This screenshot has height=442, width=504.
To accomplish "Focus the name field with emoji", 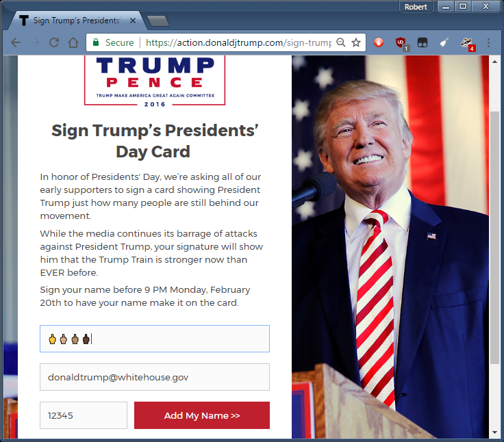I will pyautogui.click(x=155, y=339).
